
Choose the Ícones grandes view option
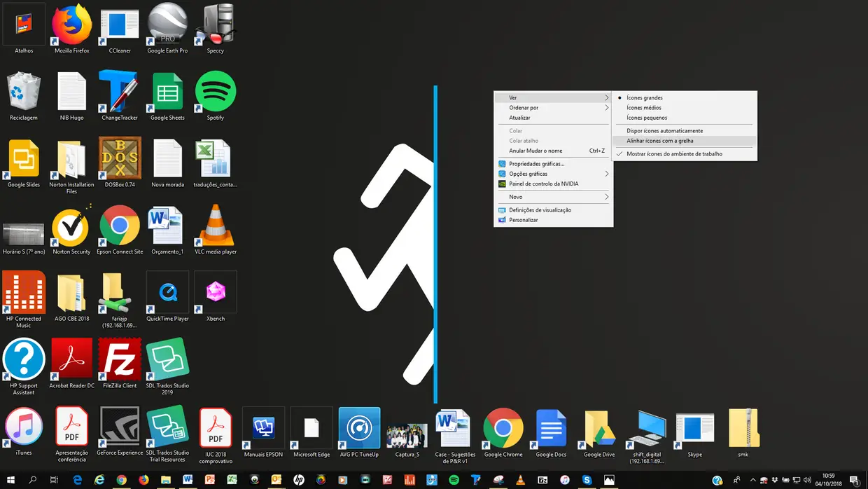pos(684,98)
